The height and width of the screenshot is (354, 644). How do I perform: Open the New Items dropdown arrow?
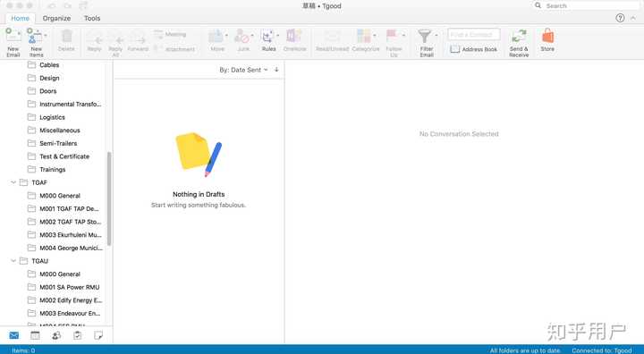pyautogui.click(x=46, y=36)
